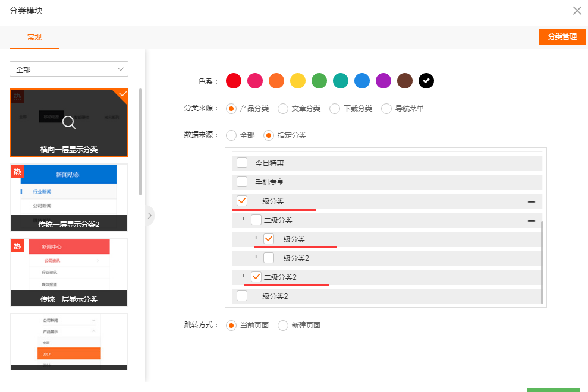The width and height of the screenshot is (588, 392).
Task: Select 导航菜单 as category source
Action: (x=386, y=109)
